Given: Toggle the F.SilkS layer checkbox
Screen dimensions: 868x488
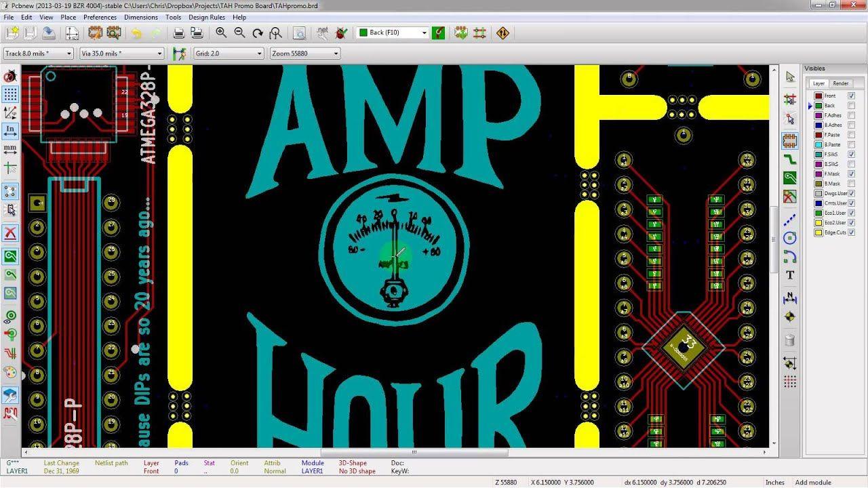Looking at the screenshot, I should 852,155.
